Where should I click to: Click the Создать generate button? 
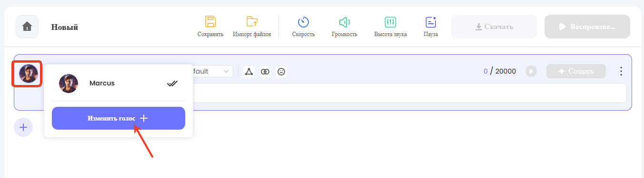click(x=576, y=71)
